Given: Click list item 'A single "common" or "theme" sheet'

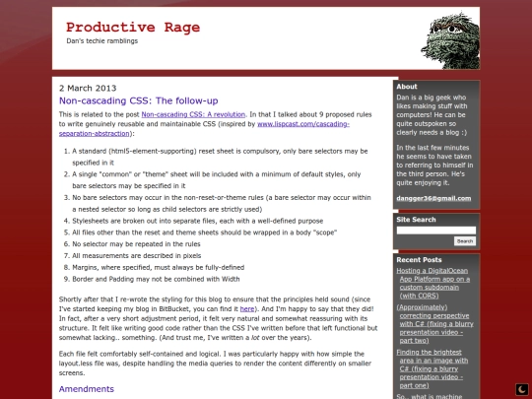Looking at the screenshot, I should pyautogui.click(x=217, y=180).
